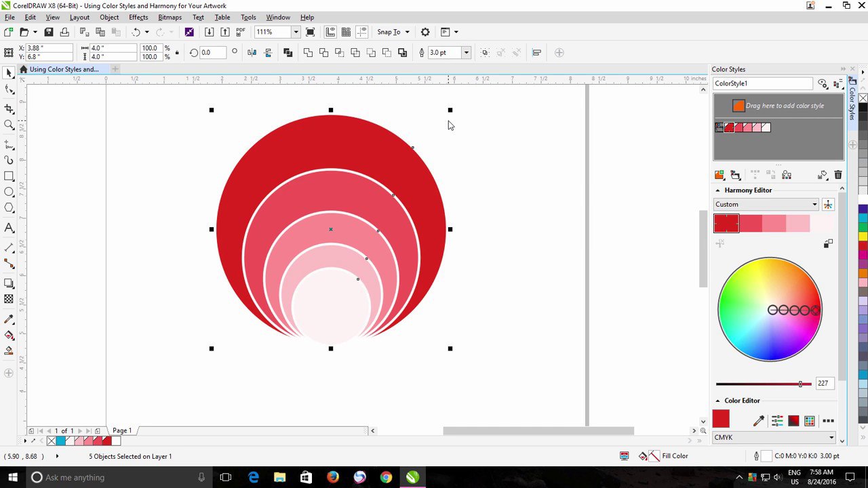The width and height of the screenshot is (868, 488).
Task: Click the Mirror horizontally icon
Action: 252,53
